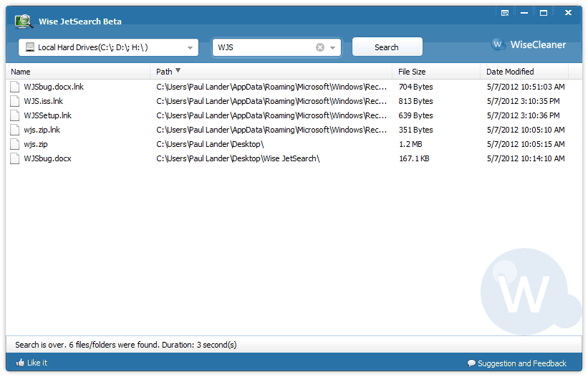588x377 pixels.
Task: Clear the WJS search text with the X icon
Action: click(320, 47)
